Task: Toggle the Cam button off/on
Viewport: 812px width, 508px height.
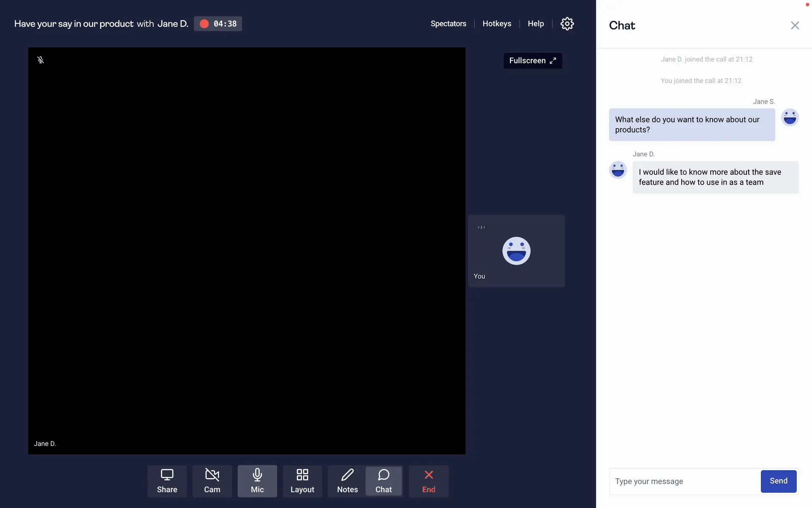Action: pos(212,481)
